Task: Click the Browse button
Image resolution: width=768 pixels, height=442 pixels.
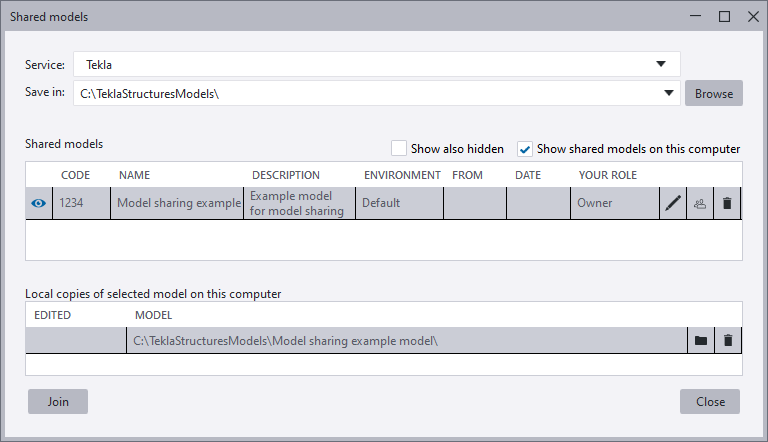Action: click(x=713, y=93)
